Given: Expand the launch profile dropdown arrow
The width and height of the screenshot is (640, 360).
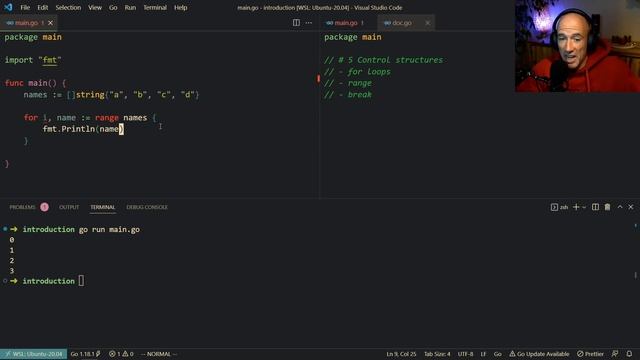Looking at the screenshot, I should (584, 207).
